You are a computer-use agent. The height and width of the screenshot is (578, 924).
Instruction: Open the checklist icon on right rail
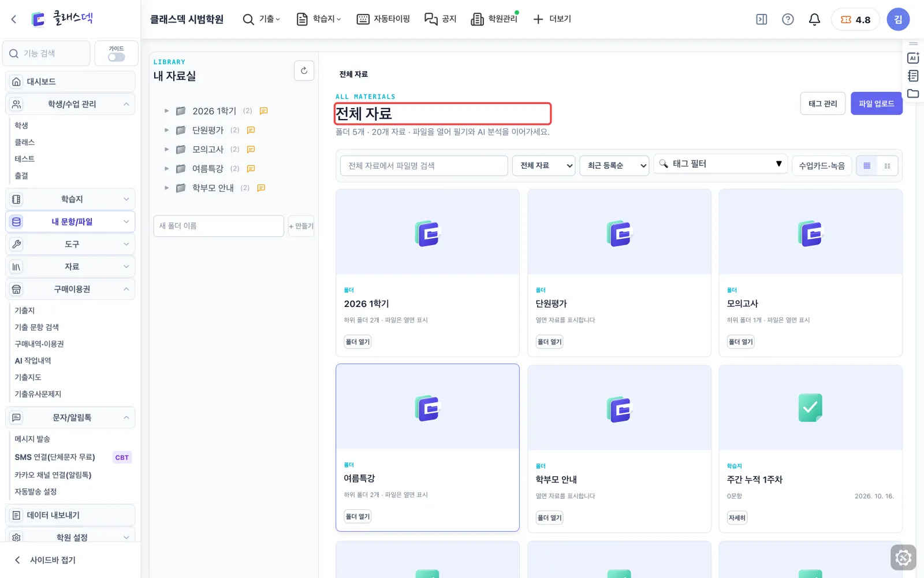pos(913,76)
